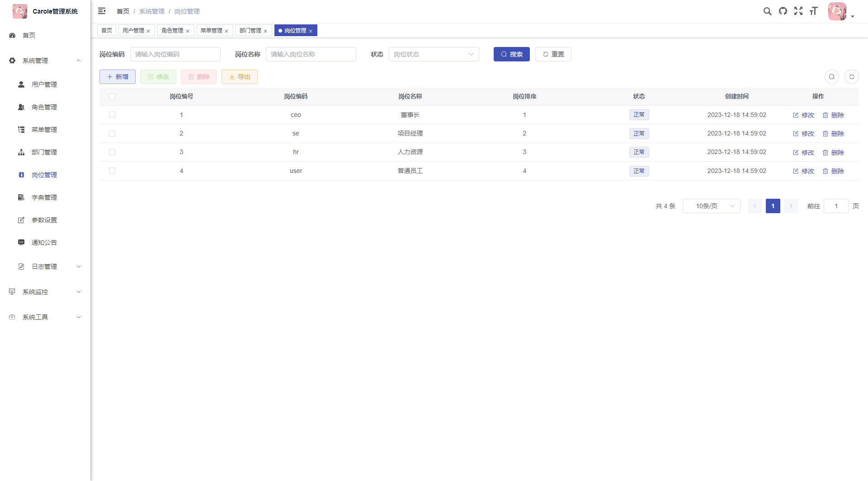Toggle fullscreen mode icon

coord(798,11)
